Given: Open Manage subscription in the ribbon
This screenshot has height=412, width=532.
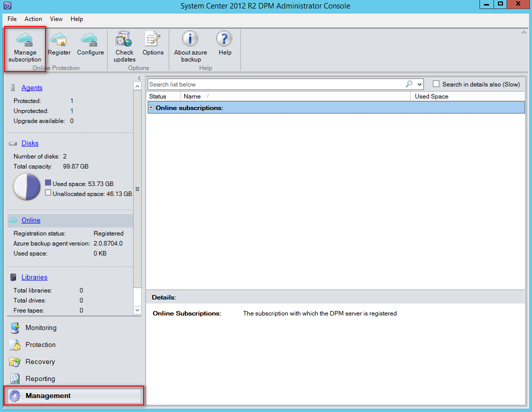Looking at the screenshot, I should [x=25, y=48].
